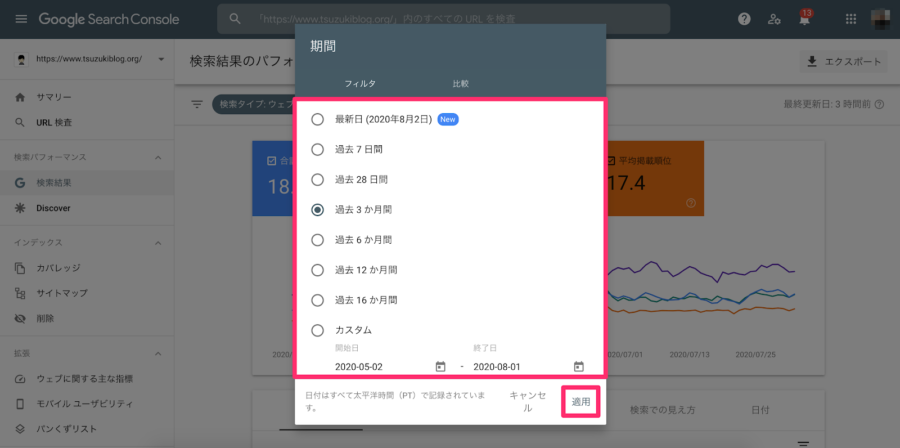Open user and permissions settings icon
Image resolution: width=900 pixels, height=448 pixels.
(x=774, y=19)
